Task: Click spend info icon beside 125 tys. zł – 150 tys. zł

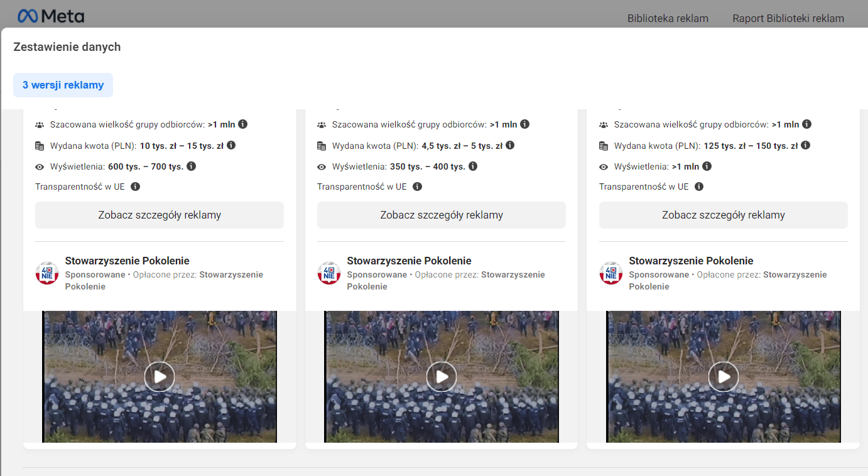Action: pos(805,146)
